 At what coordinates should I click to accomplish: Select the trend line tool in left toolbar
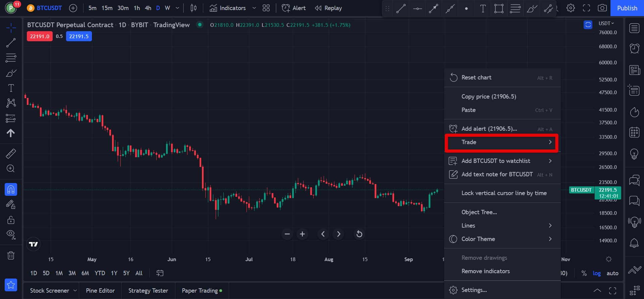pyautogui.click(x=11, y=43)
